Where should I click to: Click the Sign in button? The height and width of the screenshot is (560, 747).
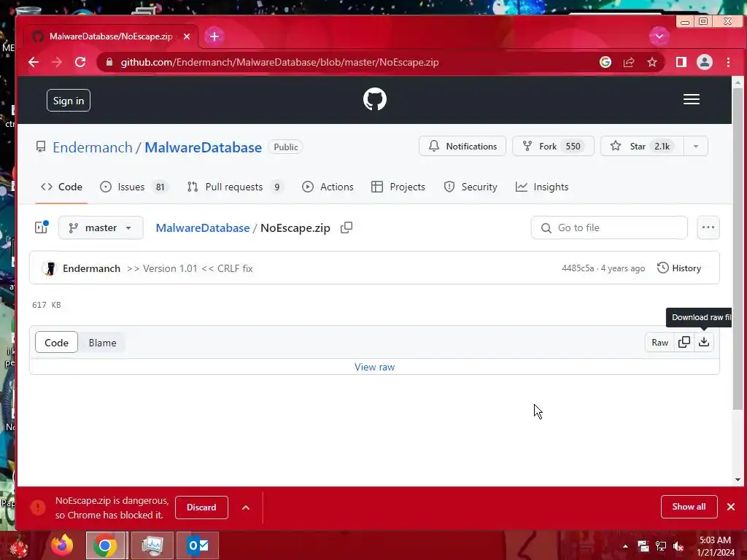(x=68, y=101)
